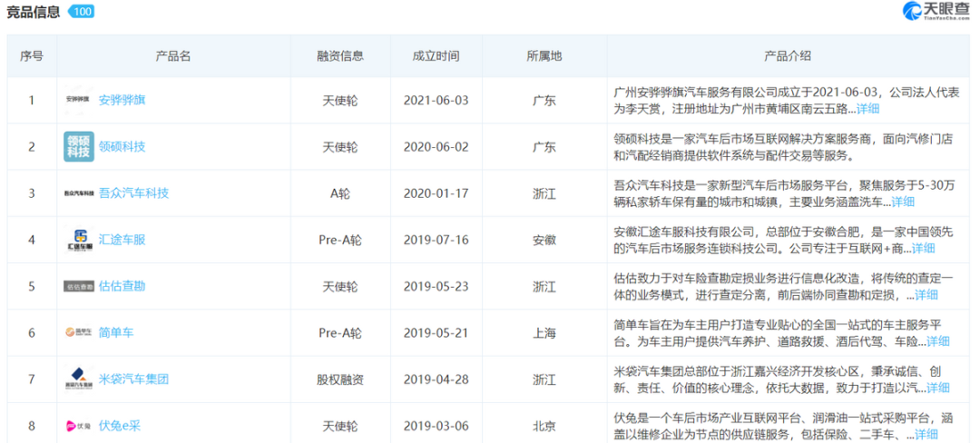Click the 上海 location cell
The width and height of the screenshot is (980, 443).
pos(544,332)
